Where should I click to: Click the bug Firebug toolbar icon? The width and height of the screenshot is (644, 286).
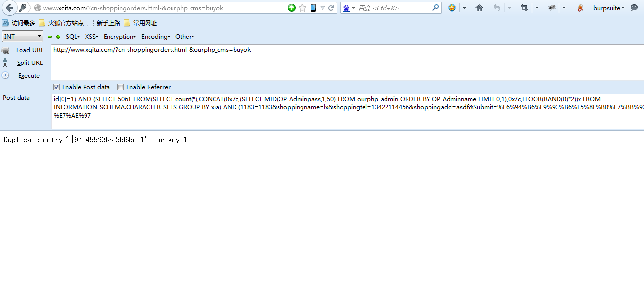tap(552, 8)
